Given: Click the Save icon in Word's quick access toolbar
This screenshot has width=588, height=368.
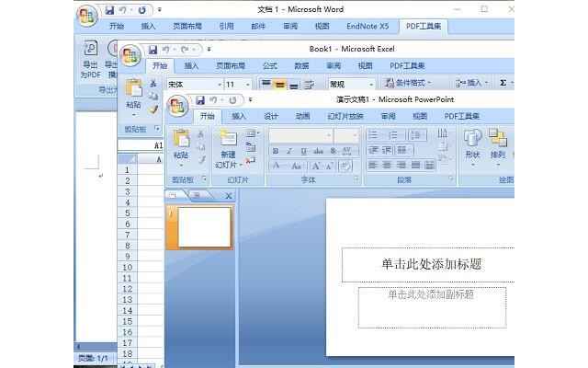Looking at the screenshot, I should click(x=109, y=10).
